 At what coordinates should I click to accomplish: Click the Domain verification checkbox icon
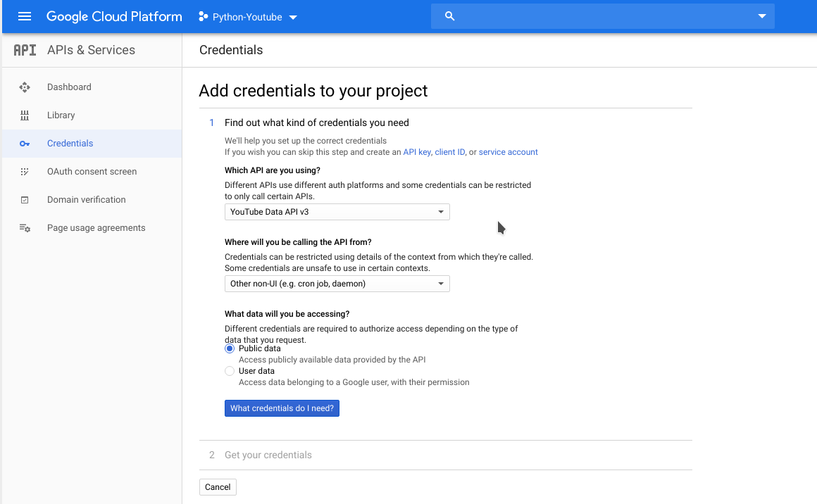point(25,199)
